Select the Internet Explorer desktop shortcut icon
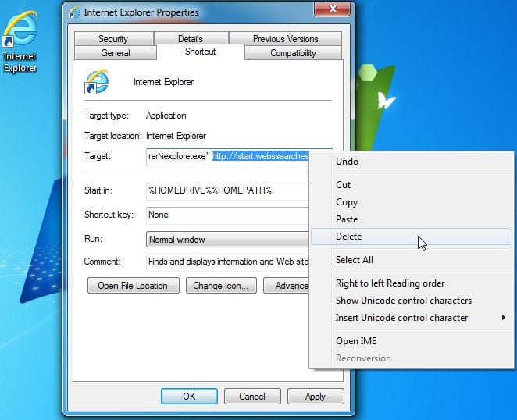The image size is (517, 420). (x=20, y=41)
